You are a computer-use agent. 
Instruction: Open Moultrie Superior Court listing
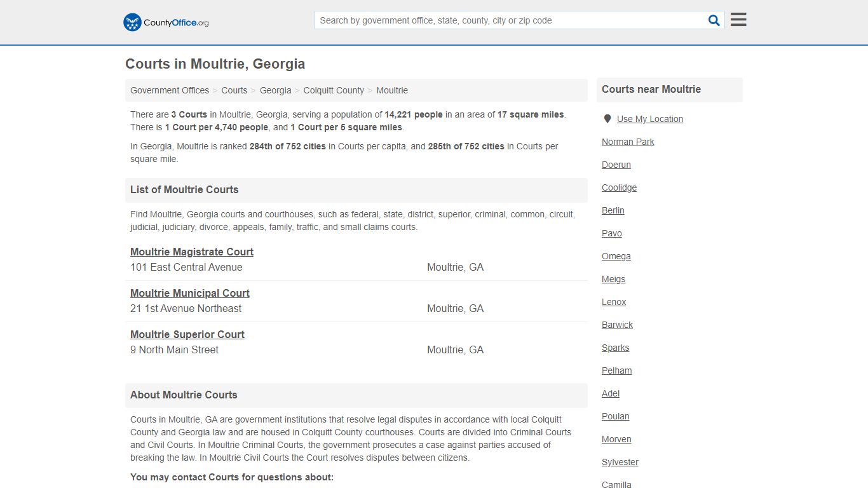point(187,334)
